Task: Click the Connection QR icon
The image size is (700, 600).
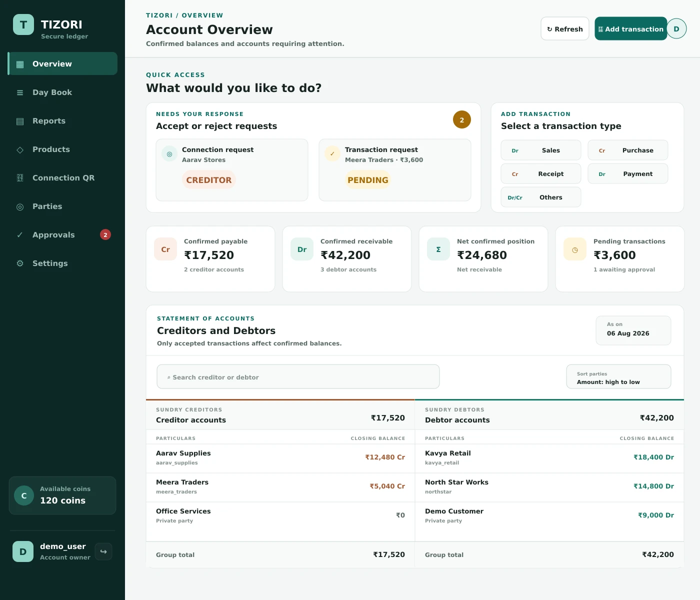Action: click(20, 178)
